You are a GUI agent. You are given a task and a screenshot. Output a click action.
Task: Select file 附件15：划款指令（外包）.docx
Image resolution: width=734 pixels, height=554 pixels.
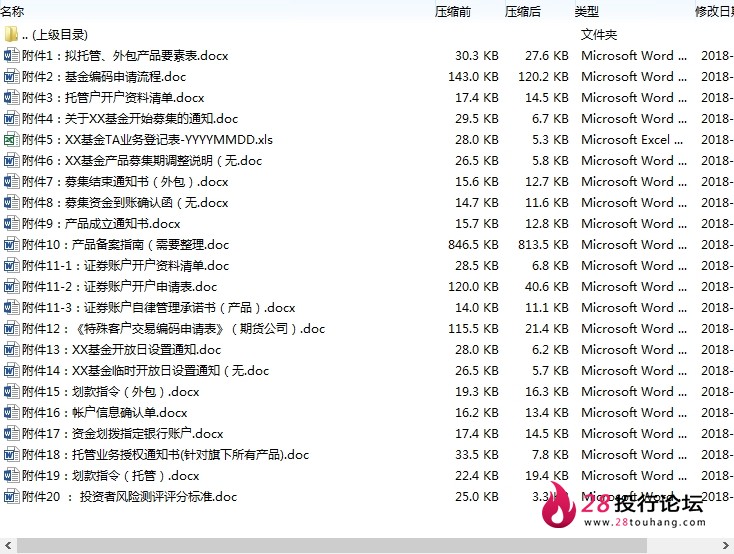pyautogui.click(x=110, y=392)
